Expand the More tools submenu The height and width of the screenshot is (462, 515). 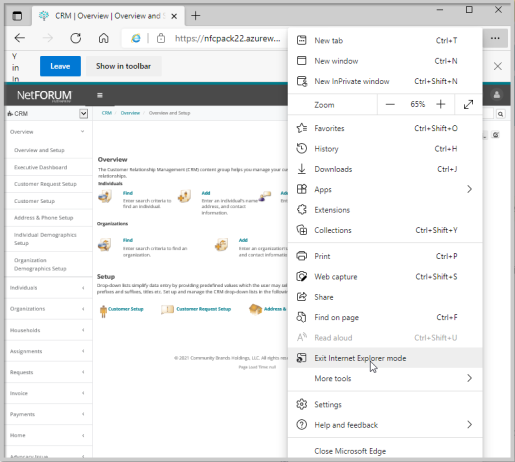click(x=385, y=378)
